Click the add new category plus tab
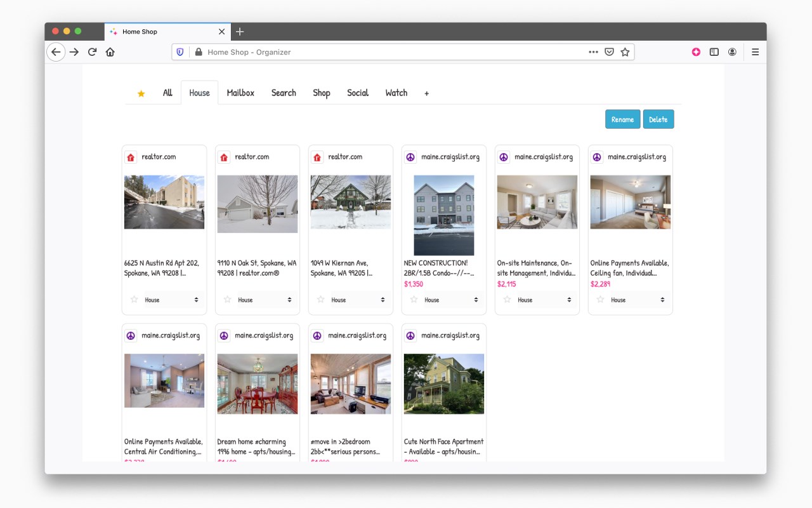The image size is (812, 508). pos(426,93)
